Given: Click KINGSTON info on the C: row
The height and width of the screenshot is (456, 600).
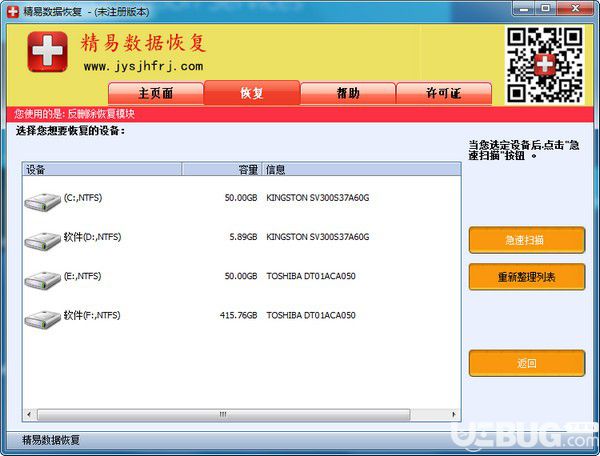Looking at the screenshot, I should tap(318, 198).
